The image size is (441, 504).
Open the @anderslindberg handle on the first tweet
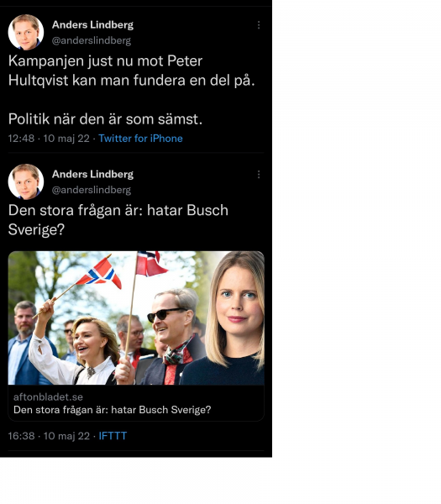point(92,40)
